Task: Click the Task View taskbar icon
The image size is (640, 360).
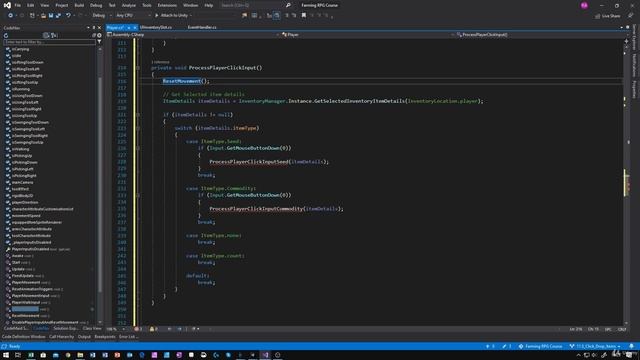Action: click(x=18, y=355)
